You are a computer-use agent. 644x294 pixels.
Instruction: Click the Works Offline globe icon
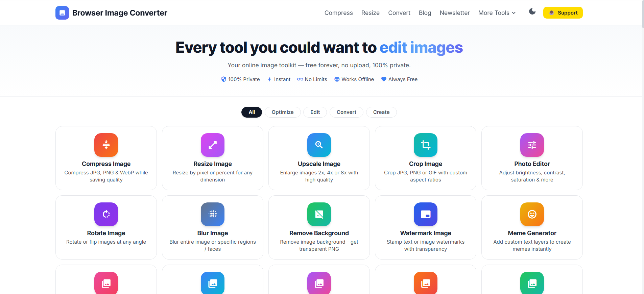[337, 79]
